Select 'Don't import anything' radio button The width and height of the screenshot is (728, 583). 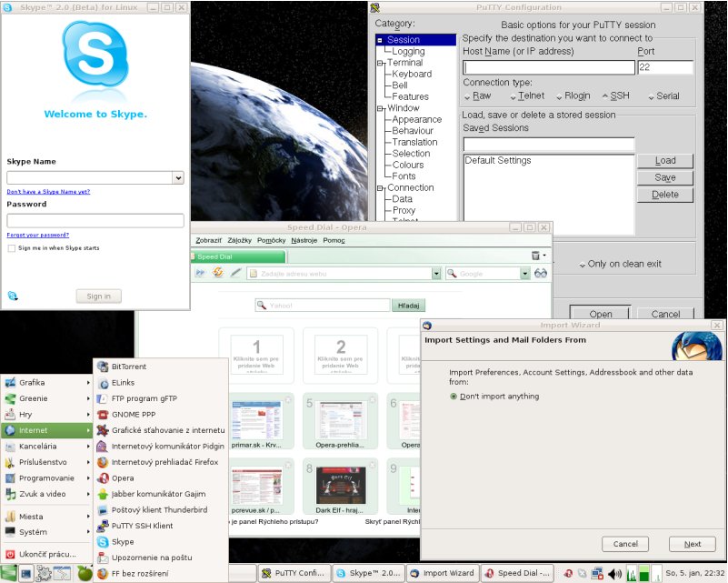point(454,397)
